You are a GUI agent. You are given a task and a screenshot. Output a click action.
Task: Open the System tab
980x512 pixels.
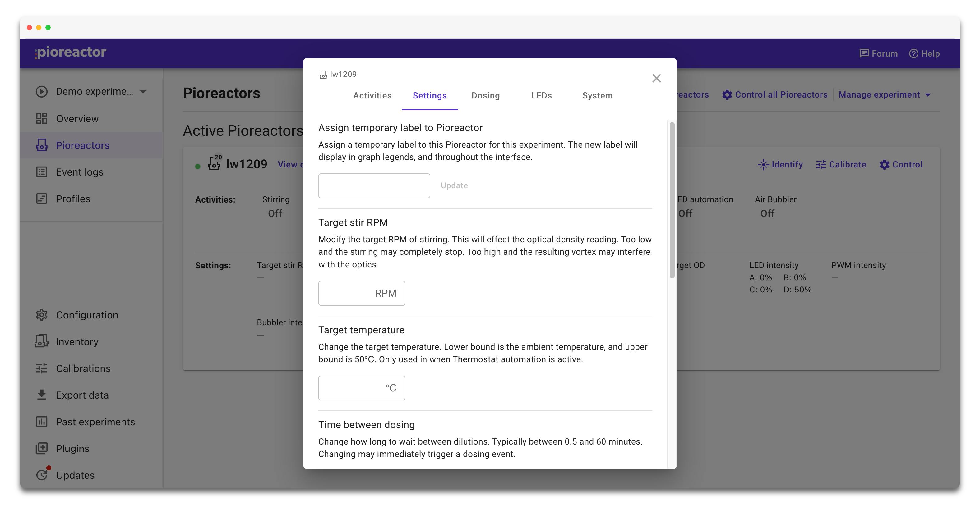click(x=597, y=96)
